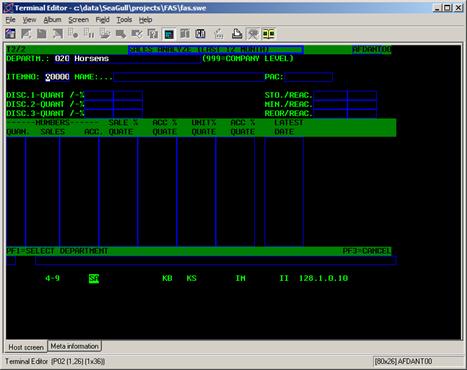Toggle the pressed binoculars find toolbar button
This screenshot has width=467, height=370.
[253, 34]
